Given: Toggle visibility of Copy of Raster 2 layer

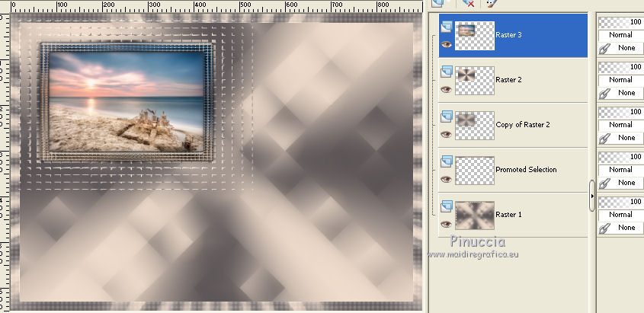Looking at the screenshot, I should click(446, 134).
